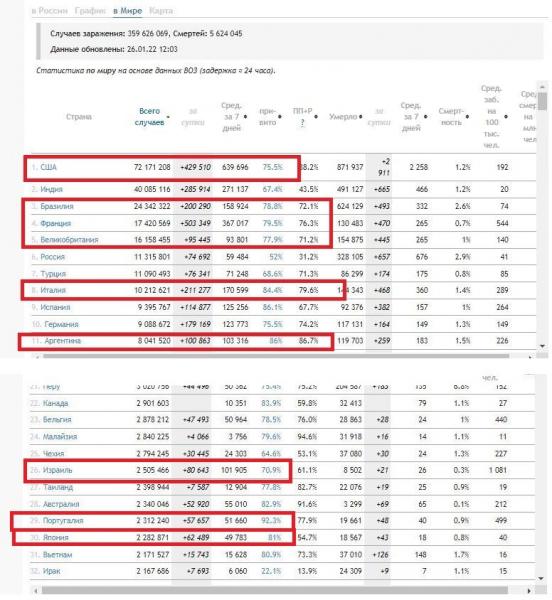Click horizontal scrollbar track under Ирак row
The width and height of the screenshot is (552, 600).
click(x=275, y=591)
